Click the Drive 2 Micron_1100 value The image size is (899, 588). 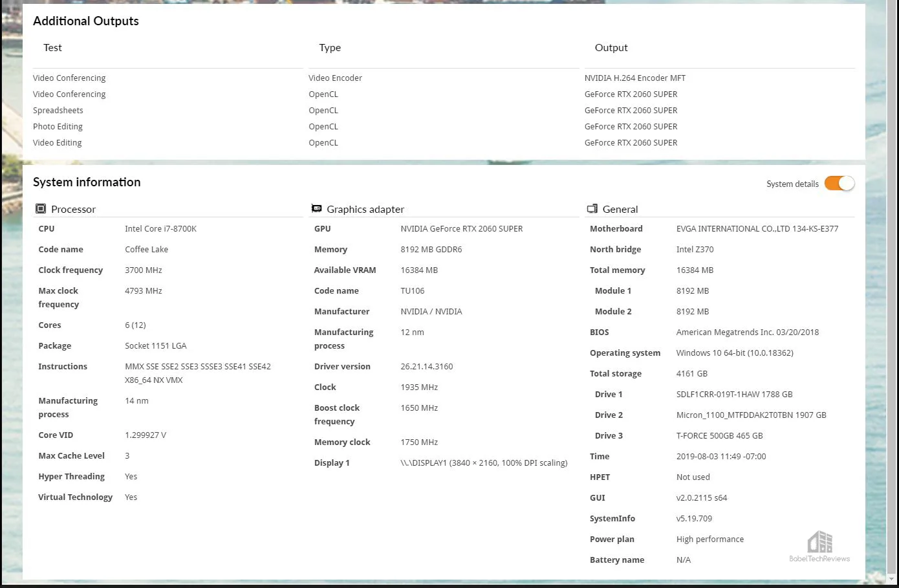pos(752,415)
